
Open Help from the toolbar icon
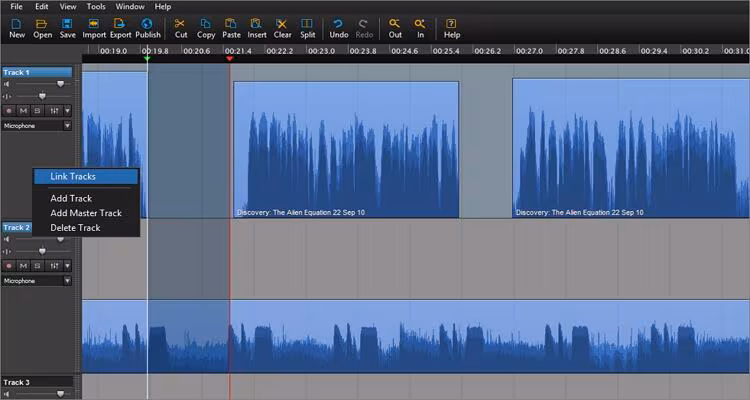(452, 29)
